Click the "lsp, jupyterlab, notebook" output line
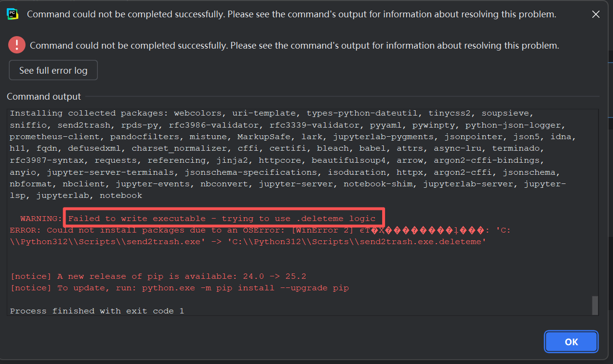 coord(76,195)
